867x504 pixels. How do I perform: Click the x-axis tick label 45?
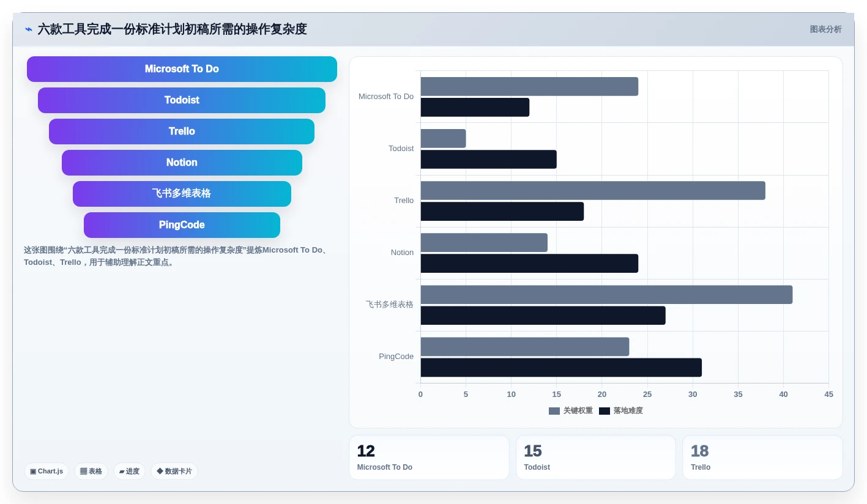tap(828, 395)
